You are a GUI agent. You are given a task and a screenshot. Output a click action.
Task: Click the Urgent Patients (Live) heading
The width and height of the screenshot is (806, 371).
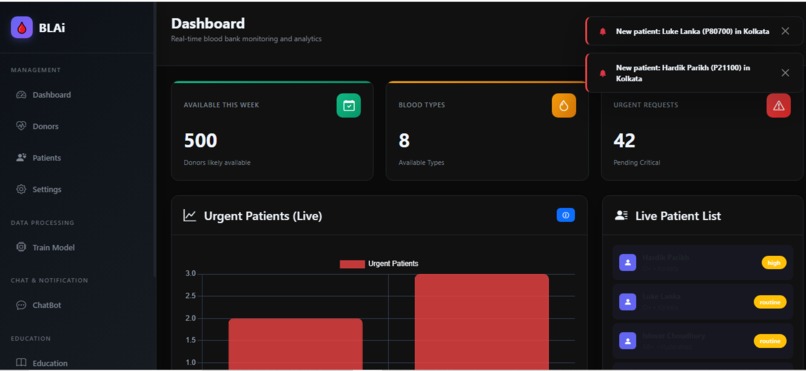(x=263, y=216)
